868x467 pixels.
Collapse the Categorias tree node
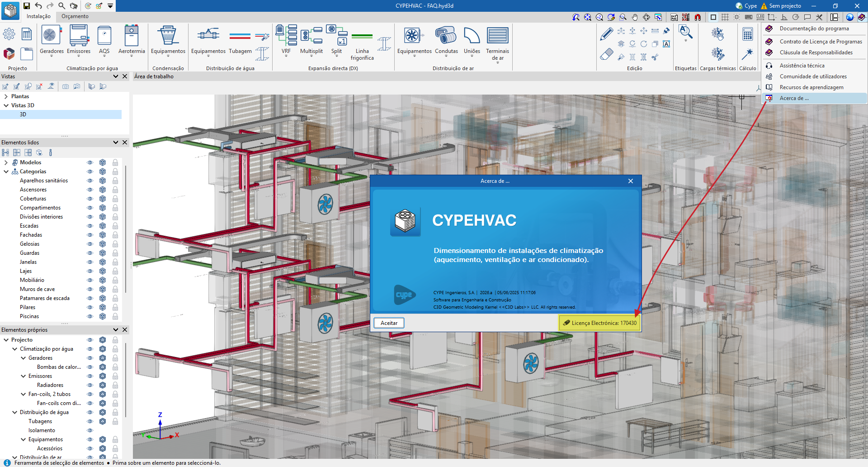pos(6,172)
